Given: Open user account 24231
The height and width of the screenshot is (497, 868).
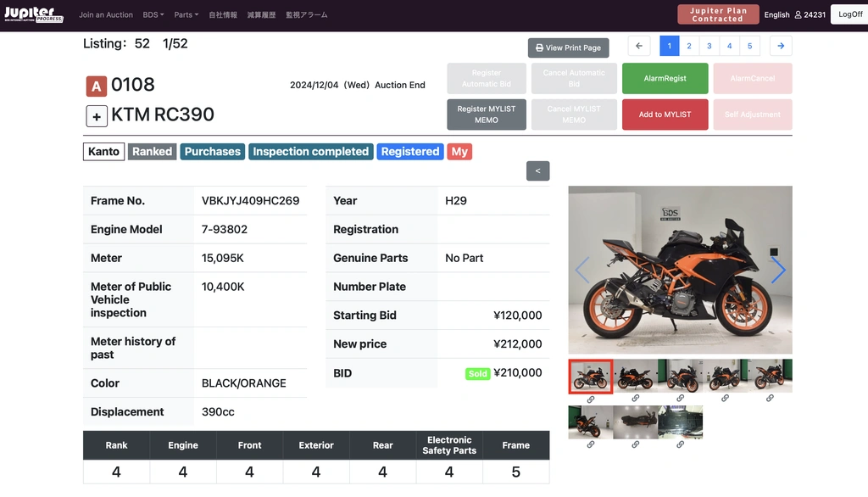Looking at the screenshot, I should 810,15.
